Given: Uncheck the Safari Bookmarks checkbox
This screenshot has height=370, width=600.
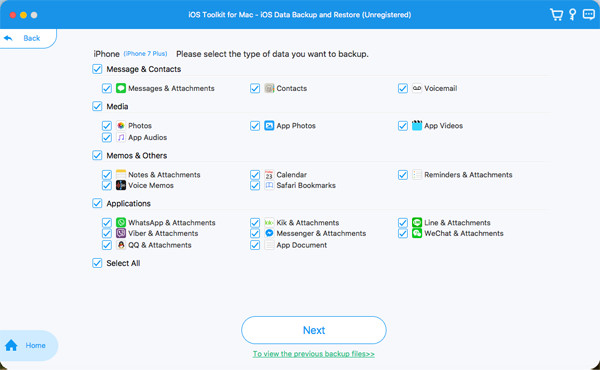Looking at the screenshot, I should click(x=255, y=186).
